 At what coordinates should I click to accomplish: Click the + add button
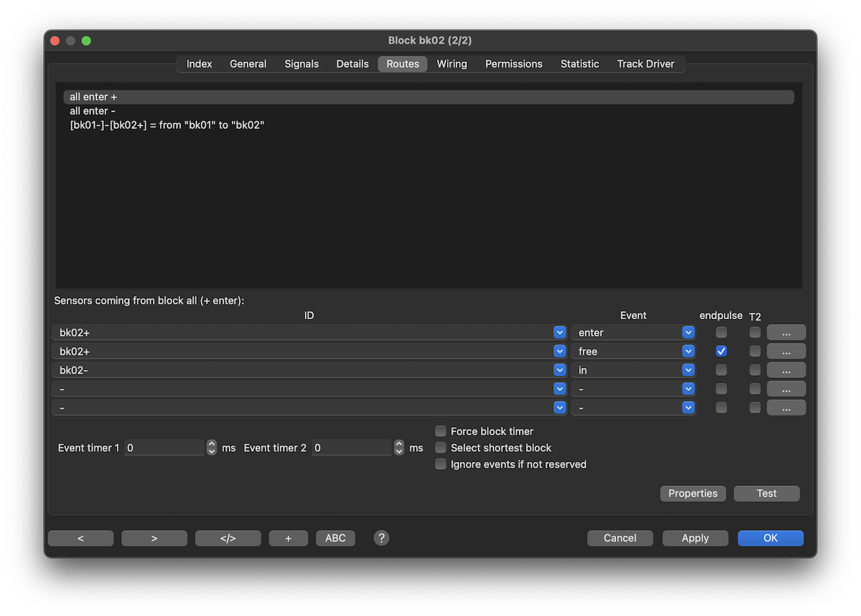(x=288, y=538)
